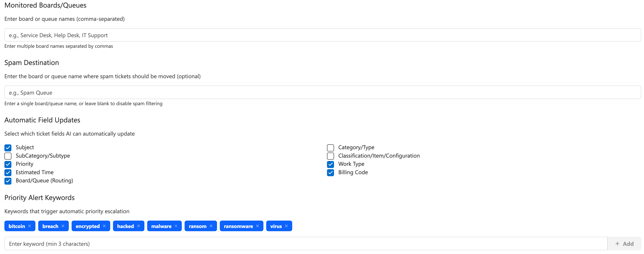This screenshot has height=254, width=644.
Task: Click the board or queue names field
Action: point(322,35)
